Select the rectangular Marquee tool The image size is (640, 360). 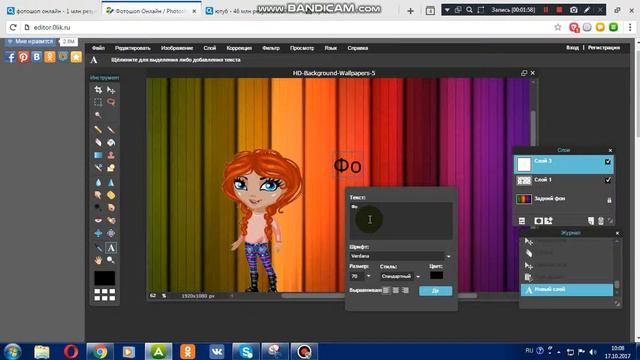click(x=98, y=102)
